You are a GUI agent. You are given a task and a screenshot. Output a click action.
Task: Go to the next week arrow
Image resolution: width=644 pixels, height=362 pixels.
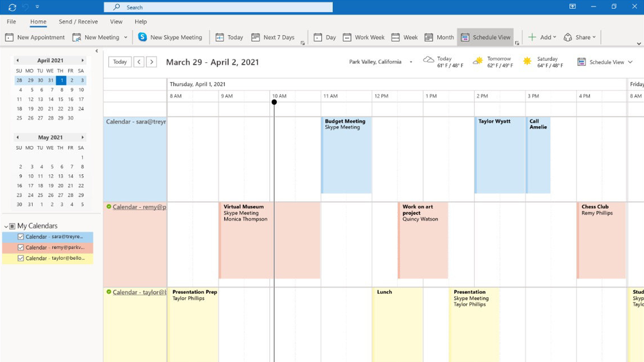click(152, 62)
